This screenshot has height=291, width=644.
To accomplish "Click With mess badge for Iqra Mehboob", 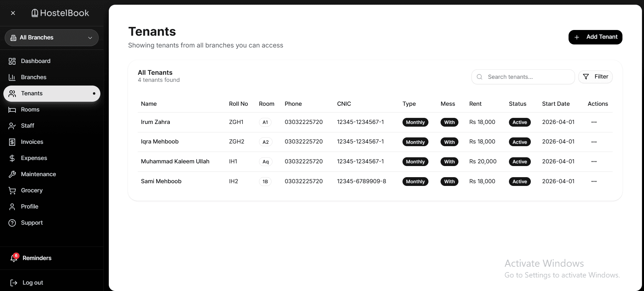I will pyautogui.click(x=449, y=142).
